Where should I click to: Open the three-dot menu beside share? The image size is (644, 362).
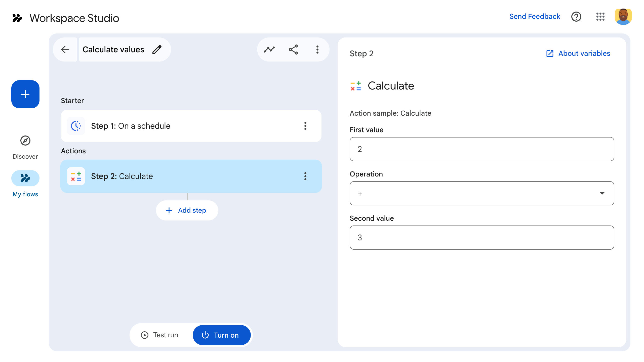click(317, 50)
